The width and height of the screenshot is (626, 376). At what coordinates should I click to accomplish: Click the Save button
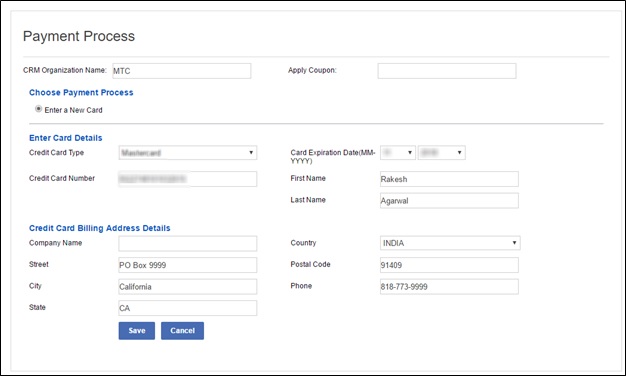(137, 331)
